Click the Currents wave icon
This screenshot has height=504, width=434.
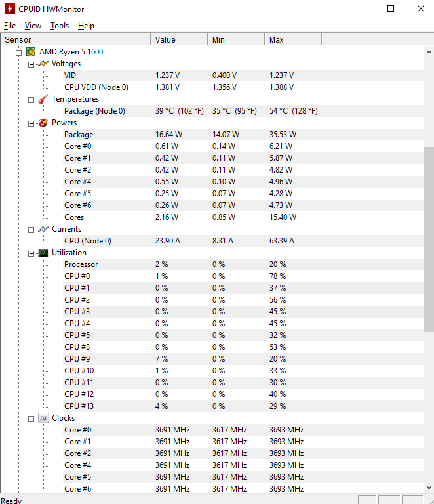click(x=43, y=229)
